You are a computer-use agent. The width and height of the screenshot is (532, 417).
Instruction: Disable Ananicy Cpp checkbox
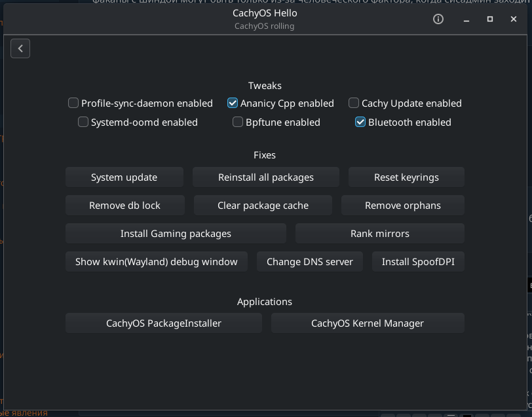coord(233,103)
